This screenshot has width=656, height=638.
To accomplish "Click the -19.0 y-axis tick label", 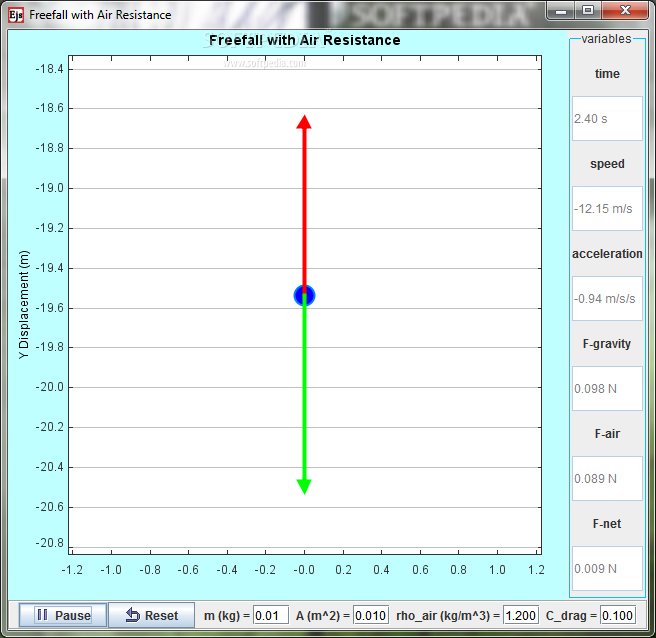I will click(49, 188).
